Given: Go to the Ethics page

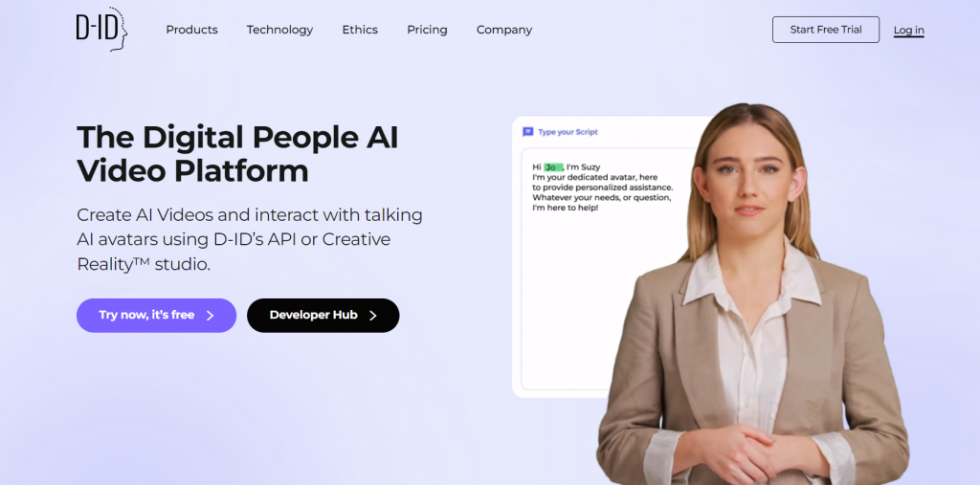Looking at the screenshot, I should tap(360, 30).
